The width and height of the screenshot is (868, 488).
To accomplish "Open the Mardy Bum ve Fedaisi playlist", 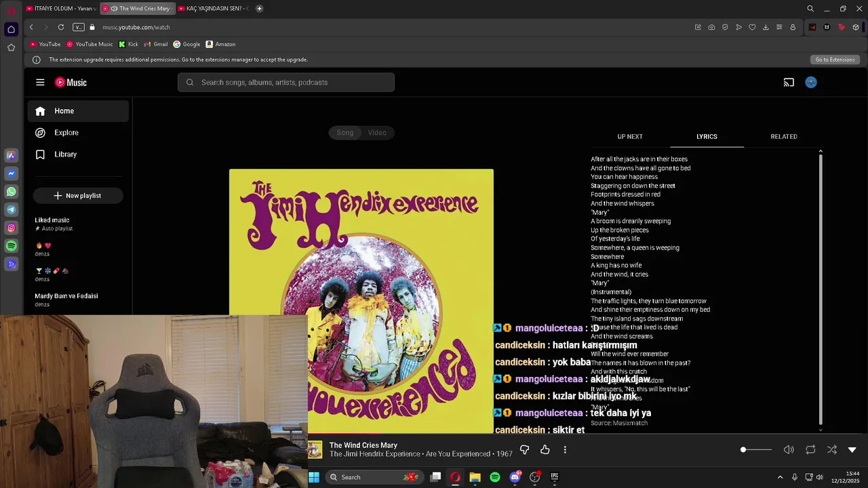I will (x=78, y=300).
